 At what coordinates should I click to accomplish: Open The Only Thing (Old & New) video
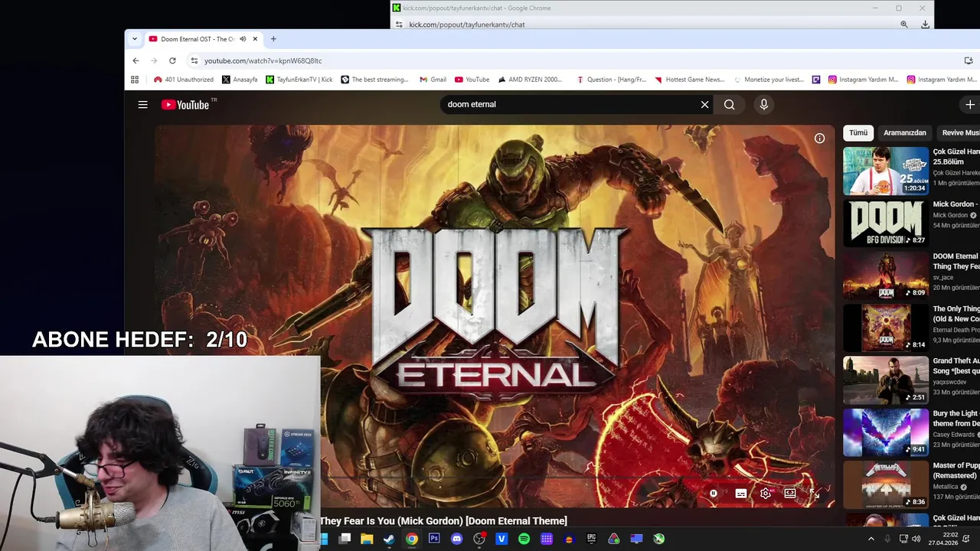[x=886, y=328]
